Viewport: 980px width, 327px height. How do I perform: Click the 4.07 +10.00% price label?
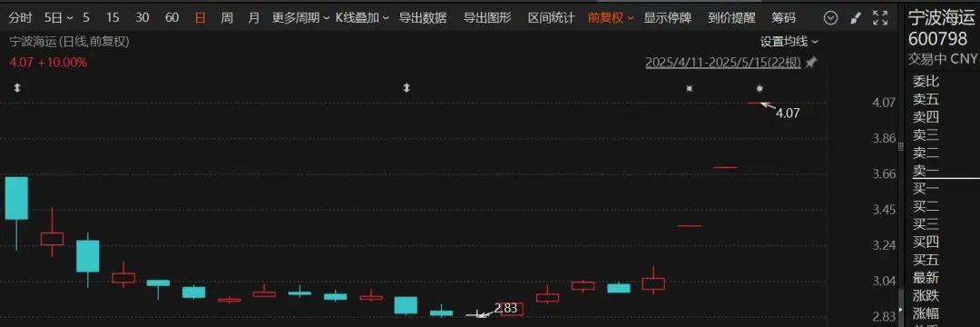click(48, 63)
